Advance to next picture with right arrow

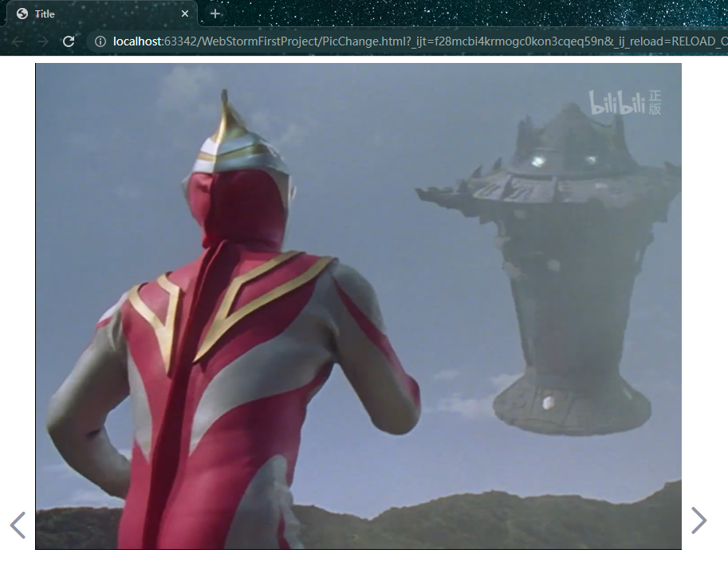(x=698, y=520)
